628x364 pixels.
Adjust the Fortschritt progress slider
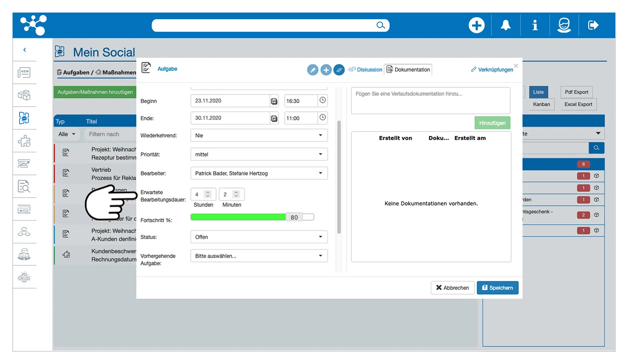point(294,217)
